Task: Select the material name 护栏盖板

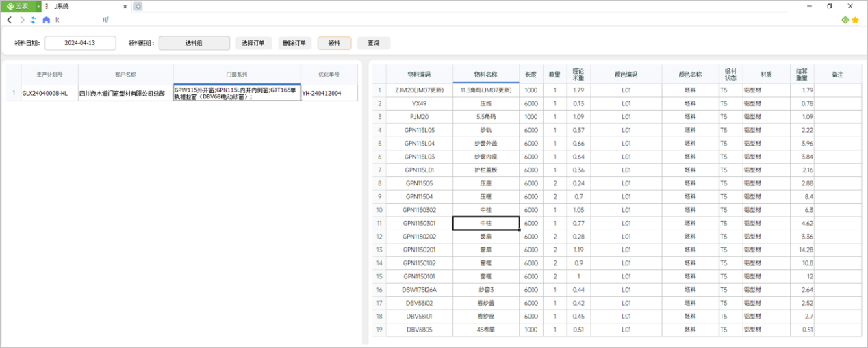Action: (486, 170)
